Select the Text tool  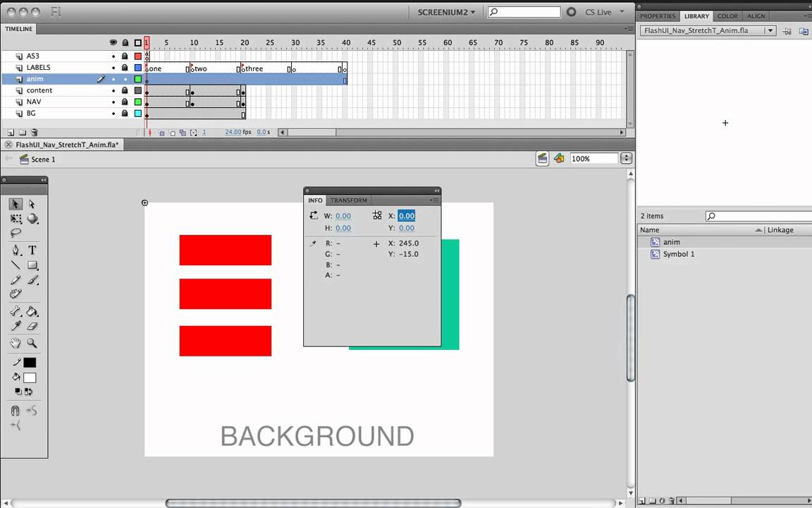point(32,250)
